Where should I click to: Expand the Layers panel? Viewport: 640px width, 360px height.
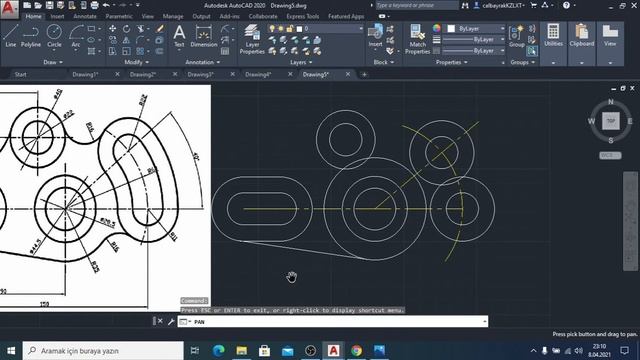[301, 62]
